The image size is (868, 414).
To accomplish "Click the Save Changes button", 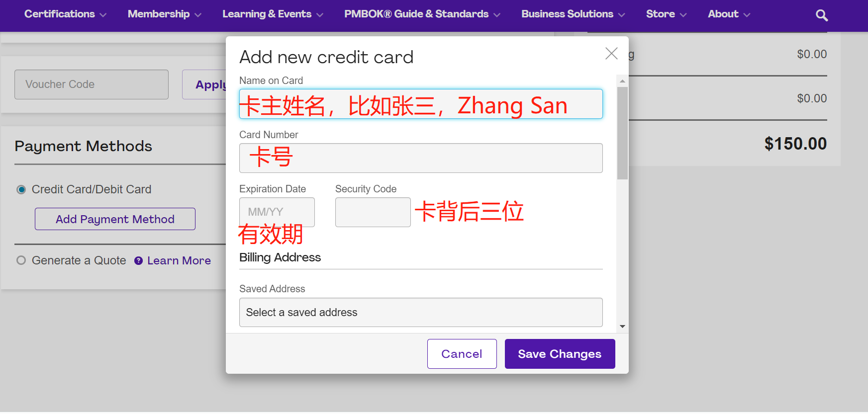I will point(560,354).
